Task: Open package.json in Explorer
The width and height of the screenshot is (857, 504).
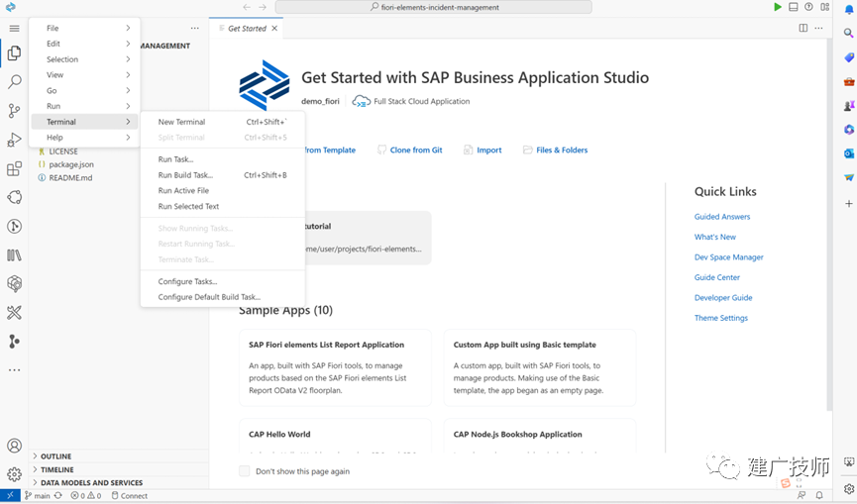Action: tap(71, 164)
